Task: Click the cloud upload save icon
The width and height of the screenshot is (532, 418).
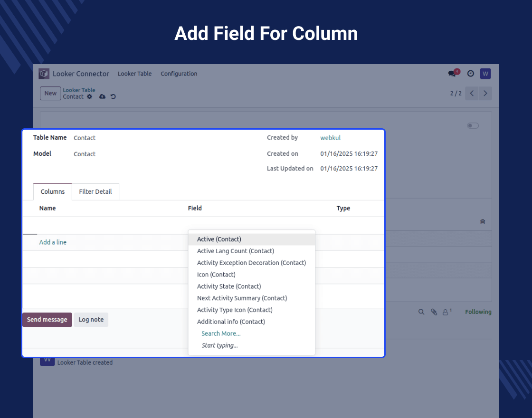Action: click(x=102, y=97)
